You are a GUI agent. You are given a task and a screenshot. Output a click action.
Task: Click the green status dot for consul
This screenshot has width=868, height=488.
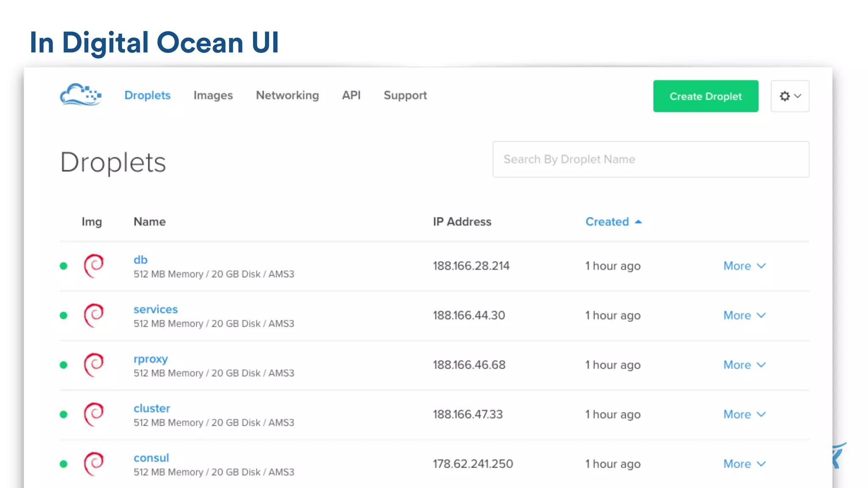point(64,464)
